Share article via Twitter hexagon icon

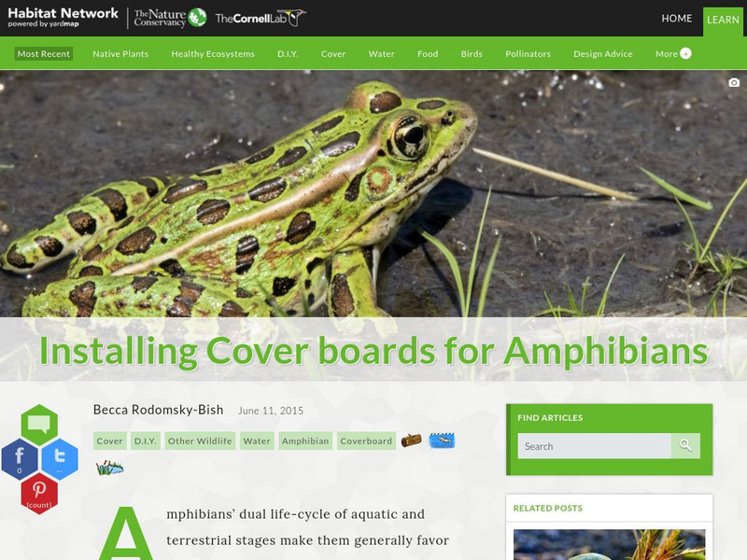(x=60, y=459)
